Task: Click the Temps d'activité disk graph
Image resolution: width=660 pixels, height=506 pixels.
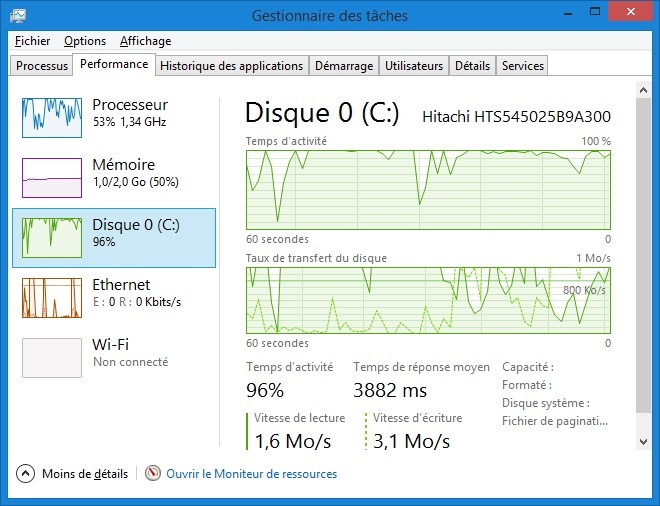Action: coord(428,190)
